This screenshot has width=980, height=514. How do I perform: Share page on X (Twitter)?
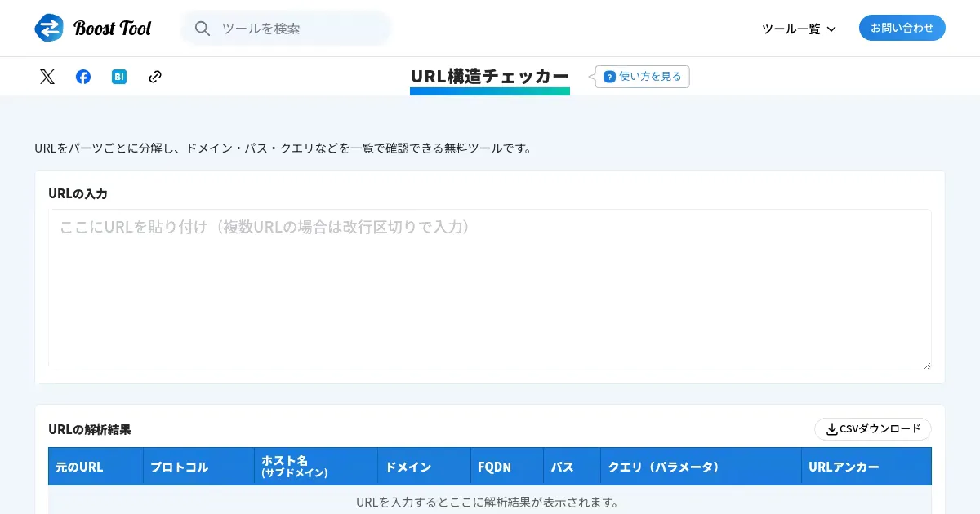[47, 77]
